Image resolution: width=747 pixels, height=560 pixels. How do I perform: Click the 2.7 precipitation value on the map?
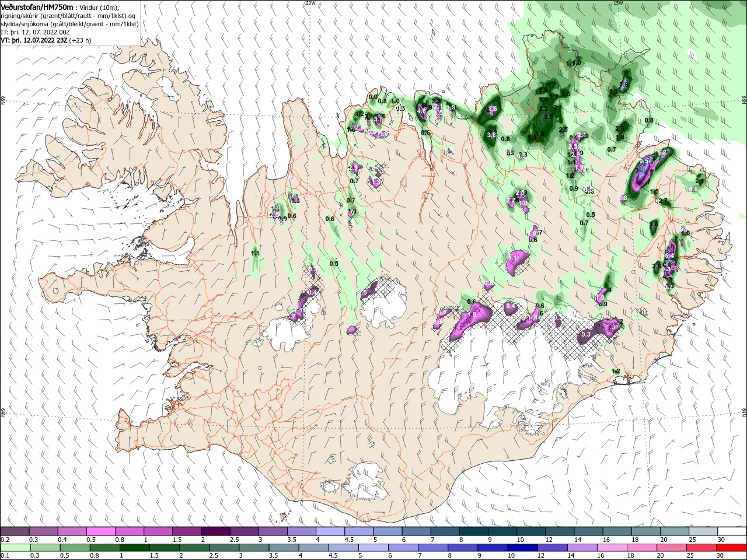pos(663,201)
